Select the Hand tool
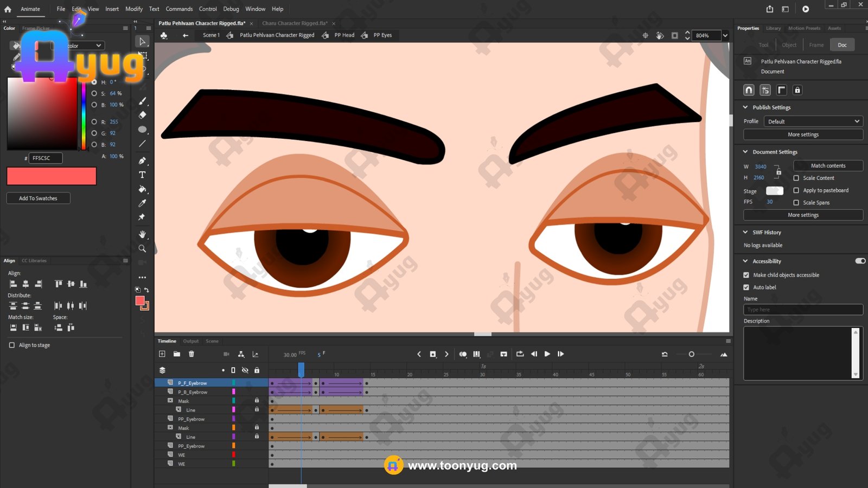This screenshot has width=868, height=488. click(x=142, y=234)
